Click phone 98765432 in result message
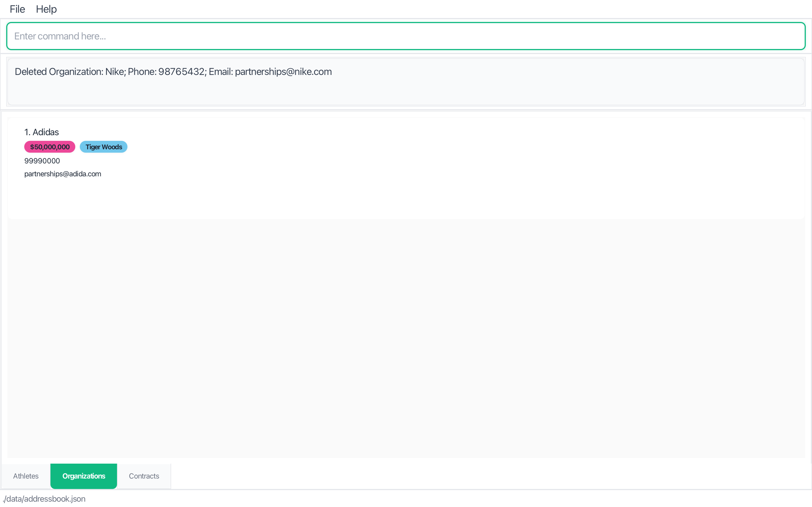This screenshot has height=507, width=812. (x=181, y=72)
